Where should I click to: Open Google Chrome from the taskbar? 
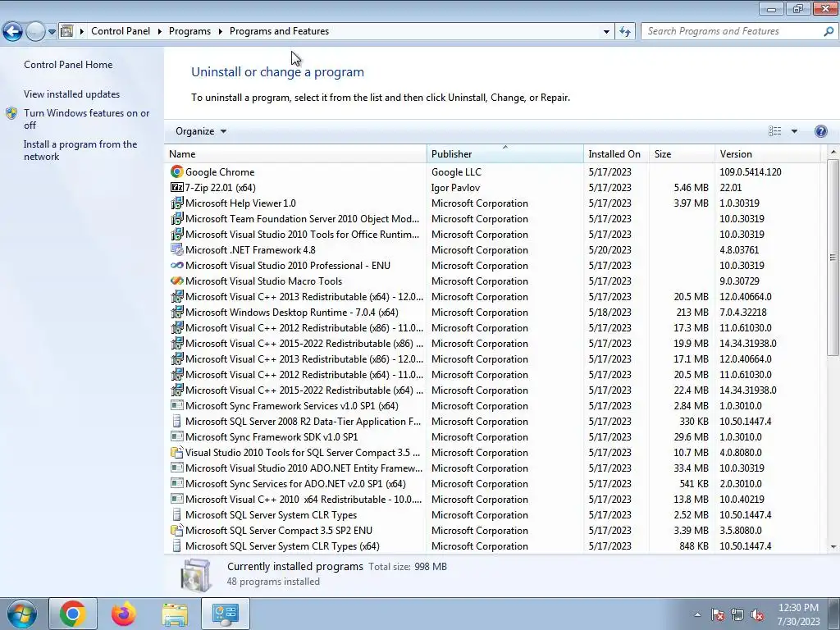pyautogui.click(x=73, y=614)
